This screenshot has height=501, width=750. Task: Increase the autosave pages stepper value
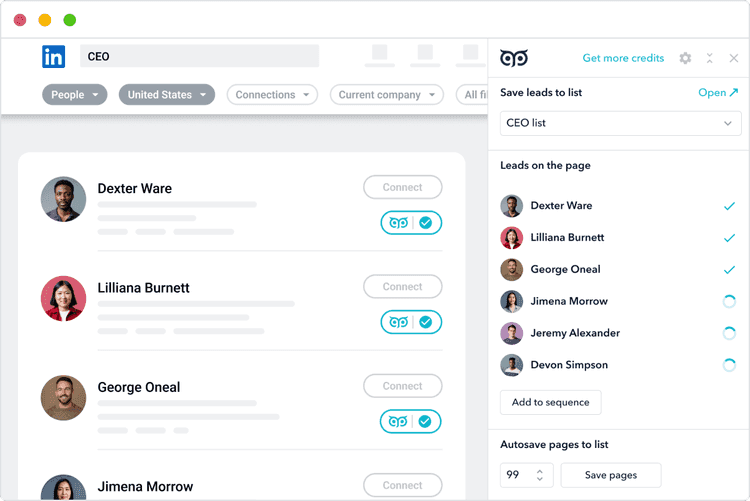540,471
